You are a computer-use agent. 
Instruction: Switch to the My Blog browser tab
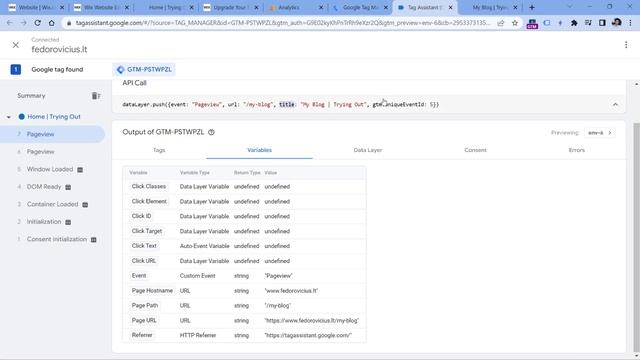pos(489,7)
